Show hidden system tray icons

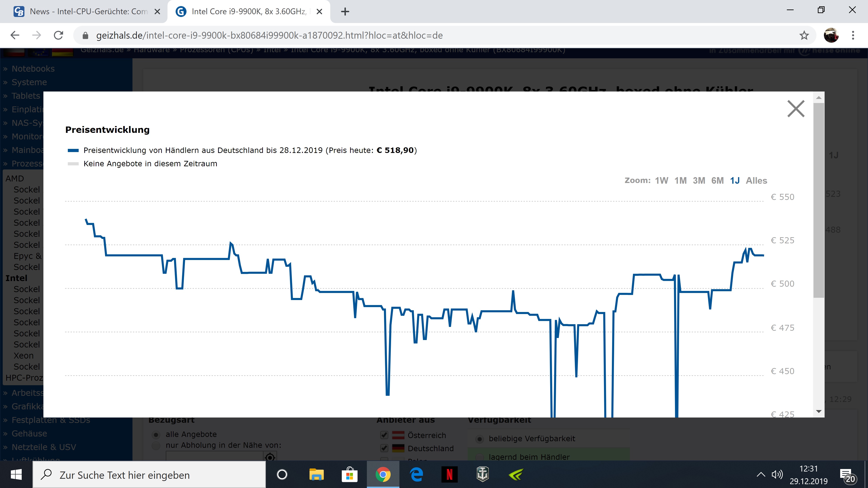point(760,475)
